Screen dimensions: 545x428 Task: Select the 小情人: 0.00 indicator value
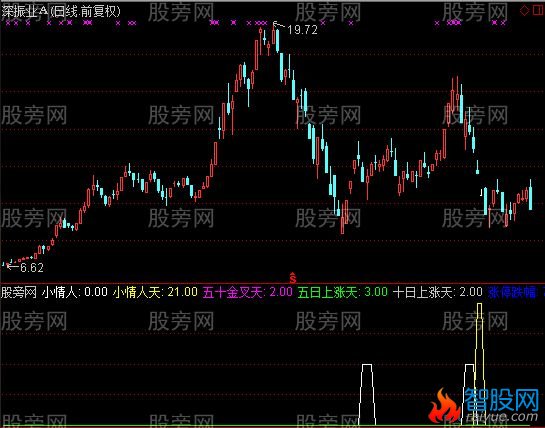point(75,292)
